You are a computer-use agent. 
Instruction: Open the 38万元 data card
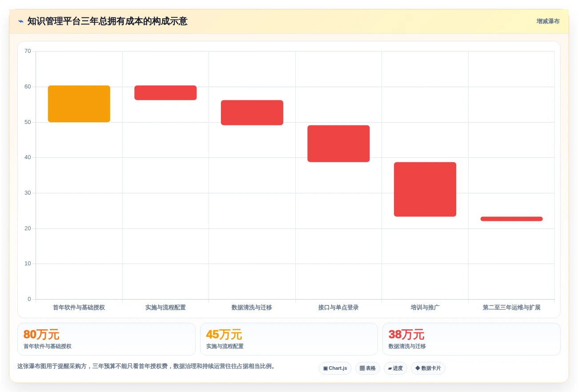click(471, 339)
